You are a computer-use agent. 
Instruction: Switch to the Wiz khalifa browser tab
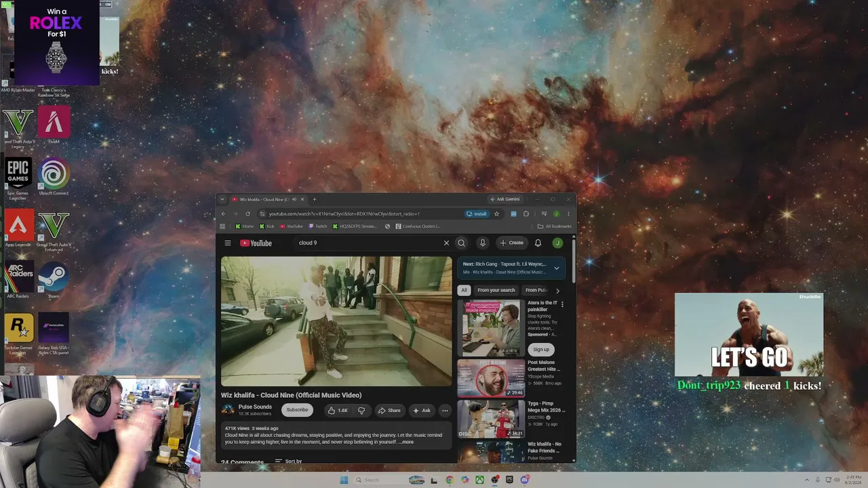(x=268, y=199)
